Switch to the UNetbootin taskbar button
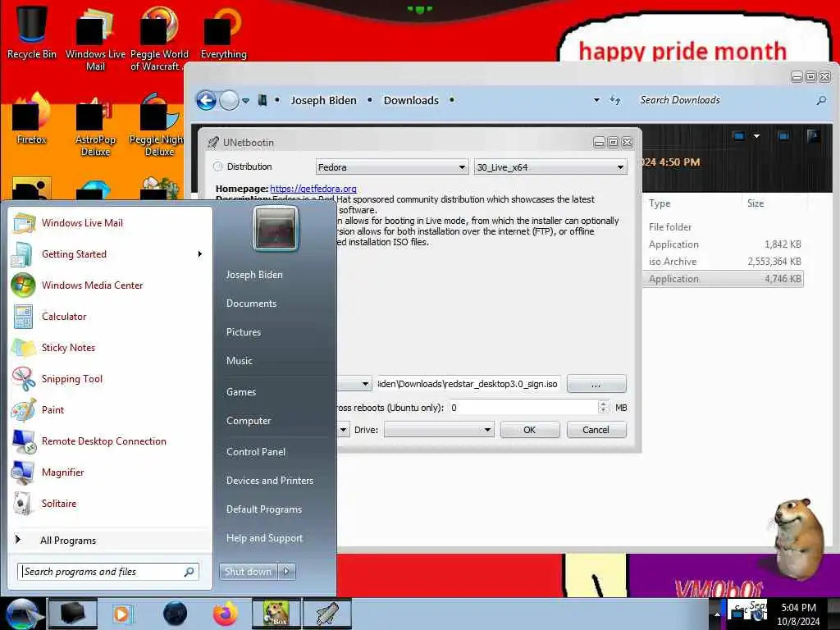 [x=327, y=614]
